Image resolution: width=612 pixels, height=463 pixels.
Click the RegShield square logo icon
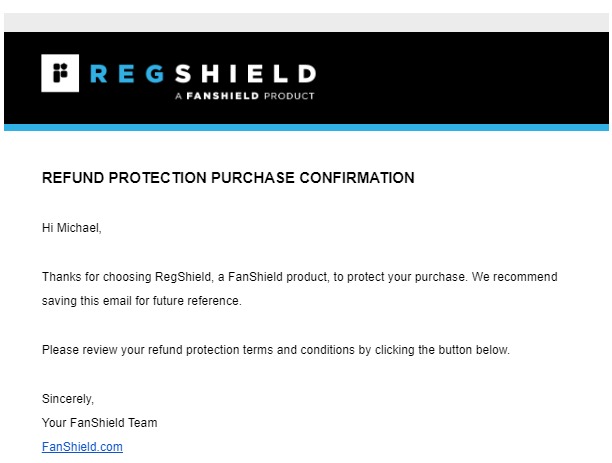60,74
